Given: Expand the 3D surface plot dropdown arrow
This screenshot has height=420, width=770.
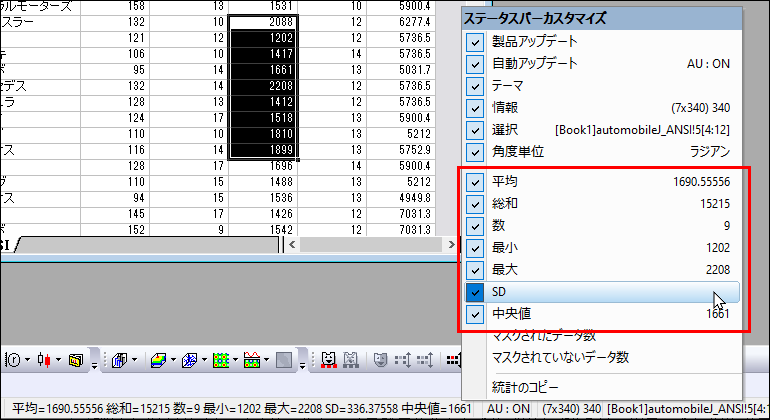Looking at the screenshot, I should [172, 360].
